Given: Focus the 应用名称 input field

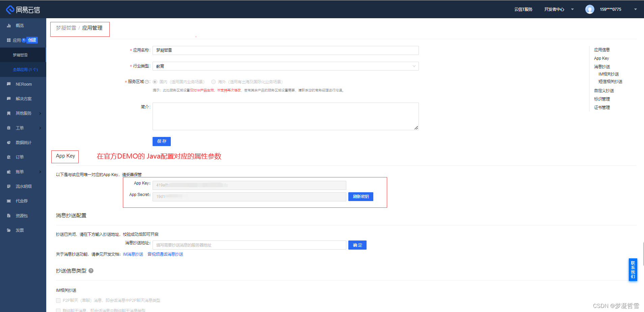Looking at the screenshot, I should [286, 50].
